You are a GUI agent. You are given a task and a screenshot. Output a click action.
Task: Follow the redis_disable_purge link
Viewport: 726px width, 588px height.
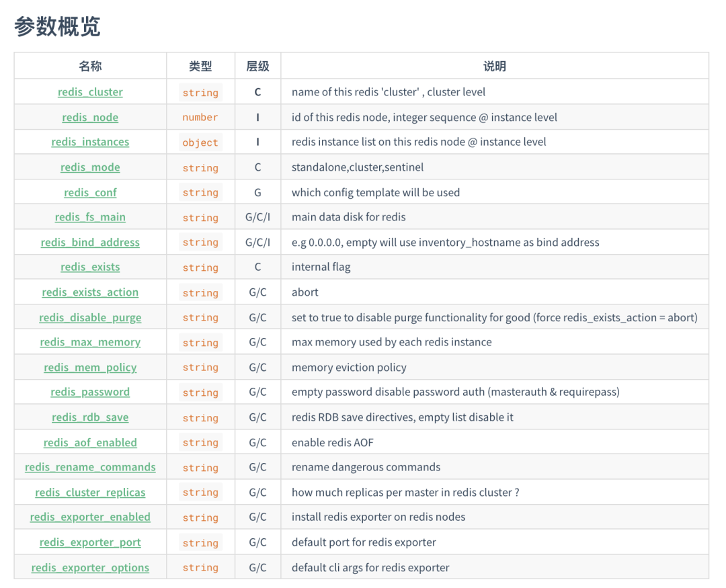90,317
